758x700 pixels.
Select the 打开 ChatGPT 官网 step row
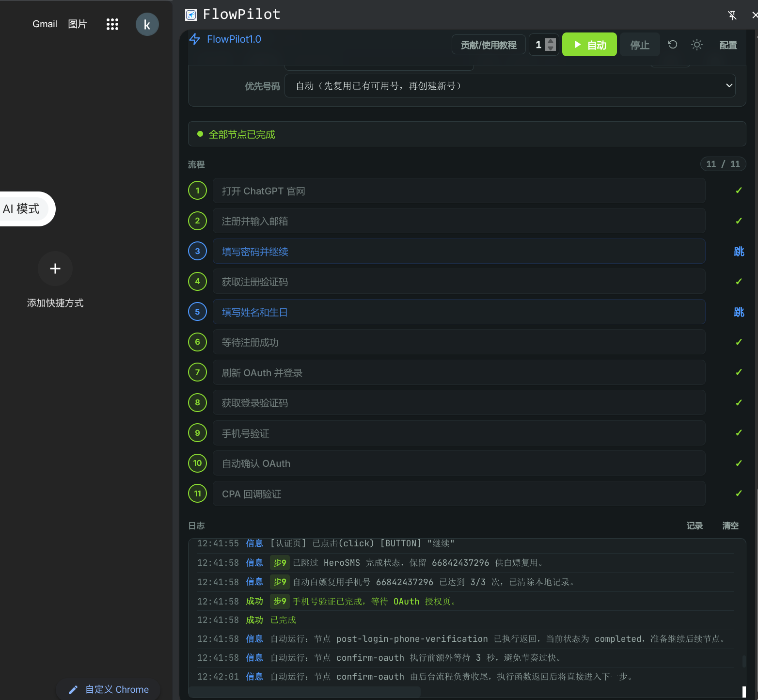click(x=459, y=191)
